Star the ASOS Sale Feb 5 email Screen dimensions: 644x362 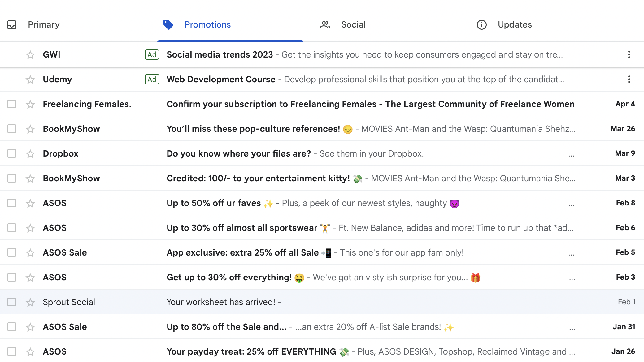[x=30, y=253]
